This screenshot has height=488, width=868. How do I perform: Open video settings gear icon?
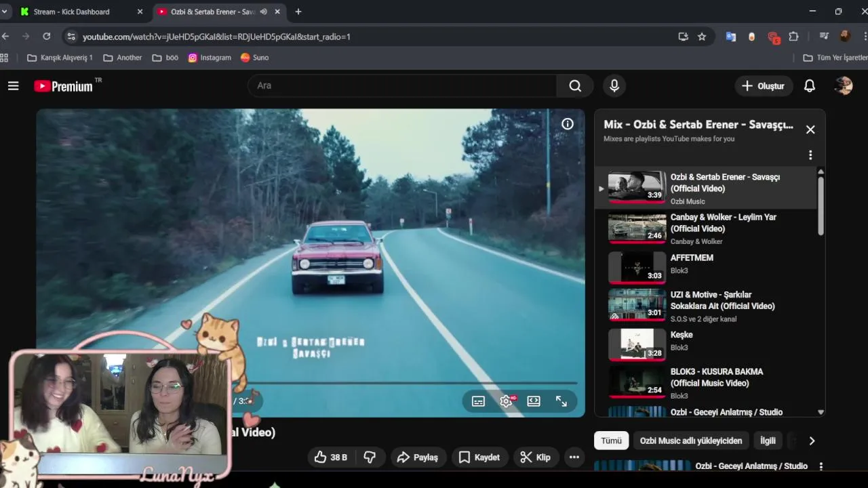[x=506, y=401]
